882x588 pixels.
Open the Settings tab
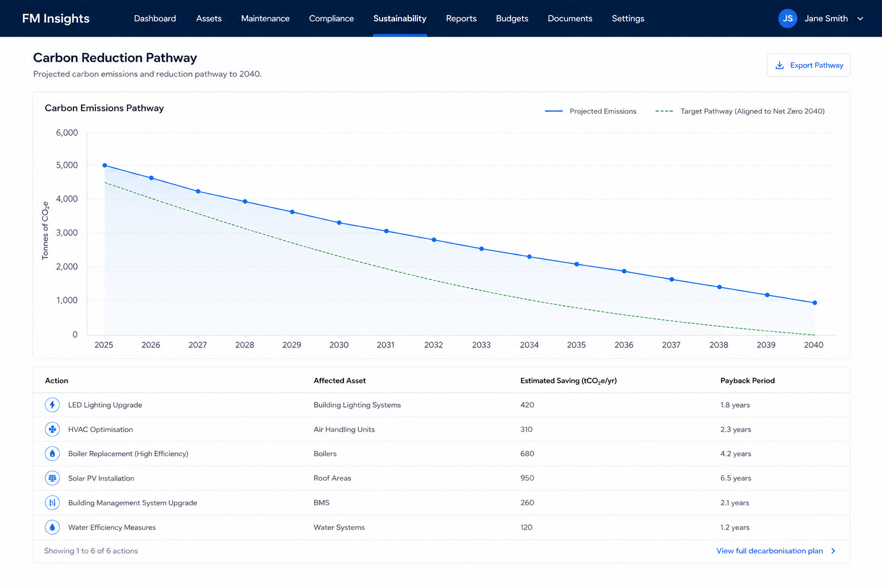[628, 18]
